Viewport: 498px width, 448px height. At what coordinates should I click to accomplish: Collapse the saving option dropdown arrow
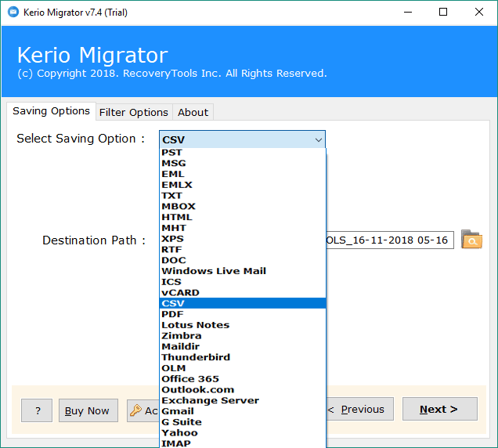pyautogui.click(x=318, y=139)
